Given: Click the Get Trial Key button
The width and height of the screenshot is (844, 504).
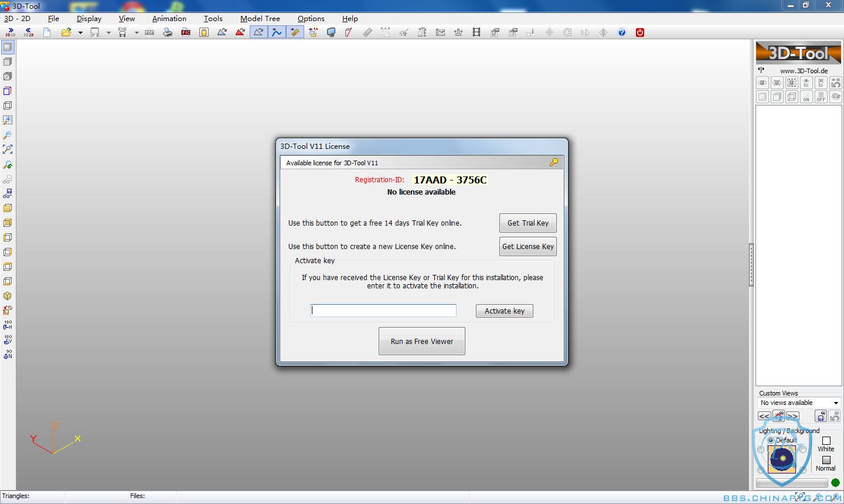Looking at the screenshot, I should click(528, 223).
